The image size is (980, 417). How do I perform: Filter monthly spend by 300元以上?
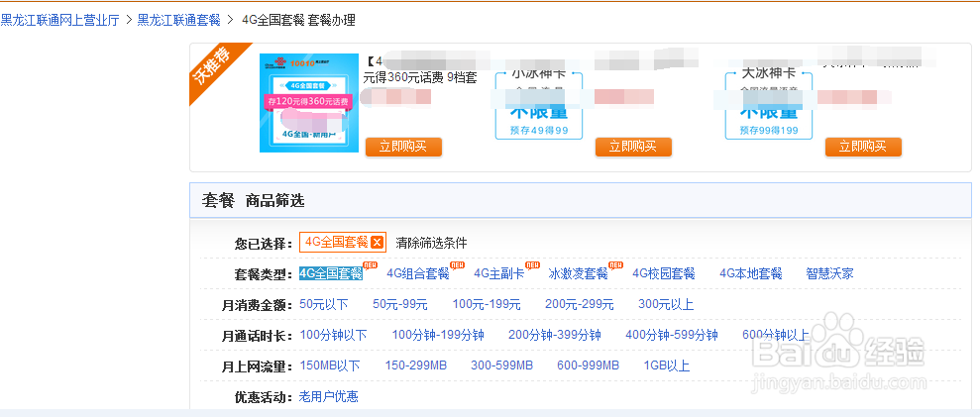point(666,304)
